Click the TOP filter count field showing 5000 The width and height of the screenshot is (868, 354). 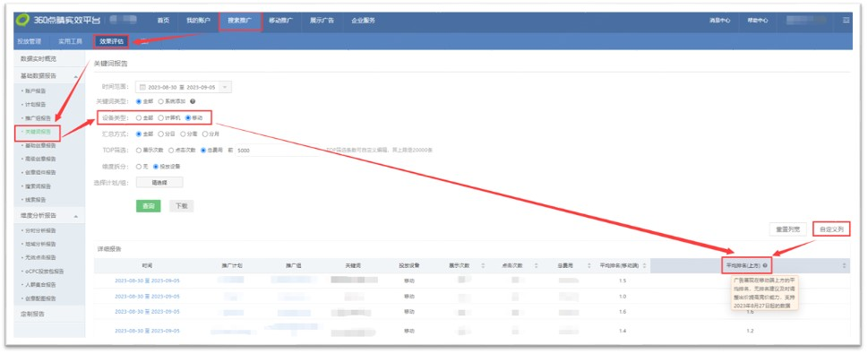pos(278,151)
